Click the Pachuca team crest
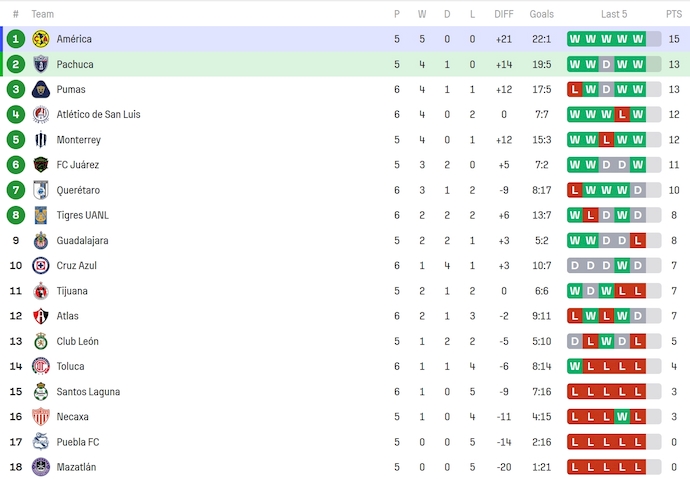Viewport: 690px width, 479px height. 40,64
